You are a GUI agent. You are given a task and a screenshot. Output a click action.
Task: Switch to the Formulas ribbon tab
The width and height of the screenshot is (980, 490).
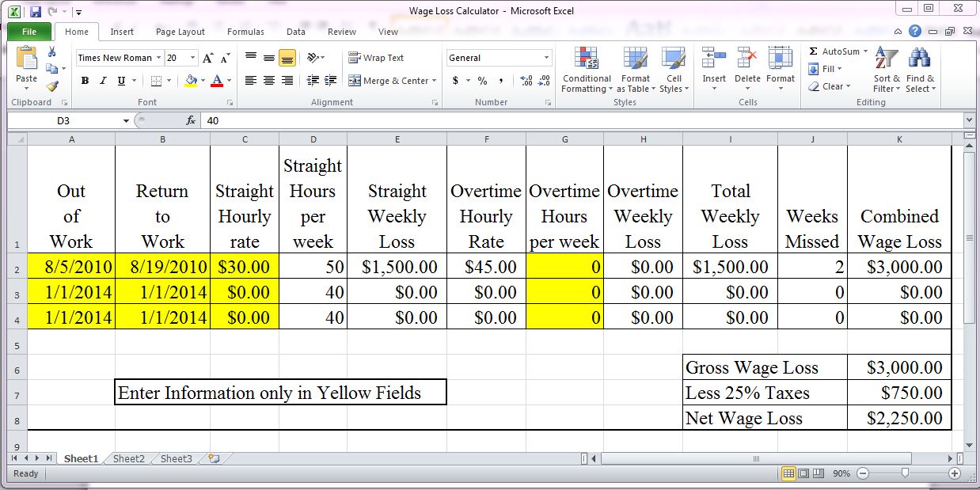click(x=245, y=32)
